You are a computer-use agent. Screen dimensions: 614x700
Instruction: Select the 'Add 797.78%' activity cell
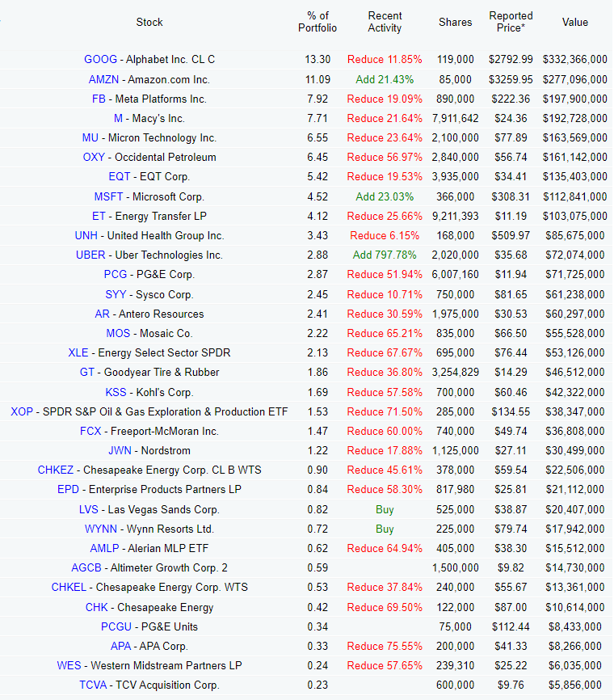385,255
